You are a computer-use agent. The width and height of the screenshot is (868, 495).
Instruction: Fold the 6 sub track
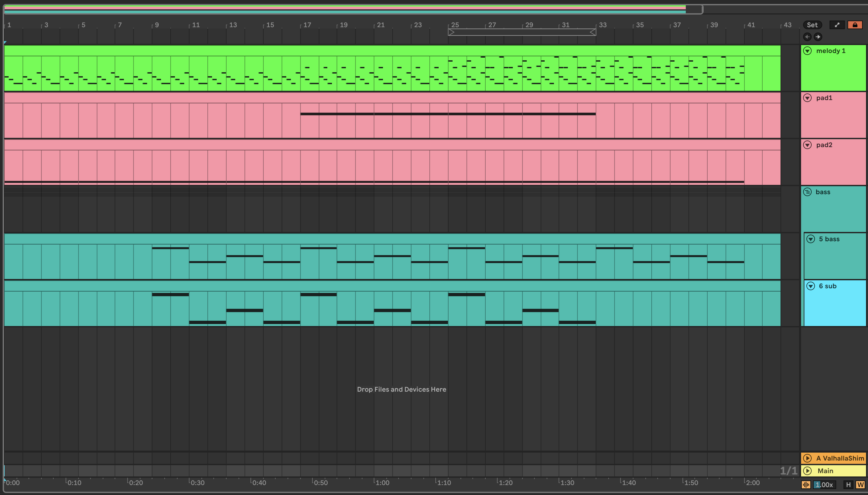tap(811, 286)
